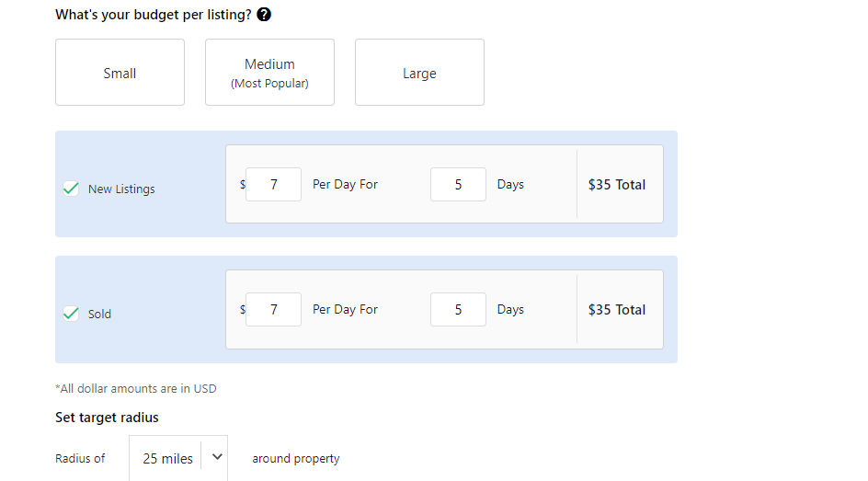Click the Sold per day amount field

[x=273, y=309]
